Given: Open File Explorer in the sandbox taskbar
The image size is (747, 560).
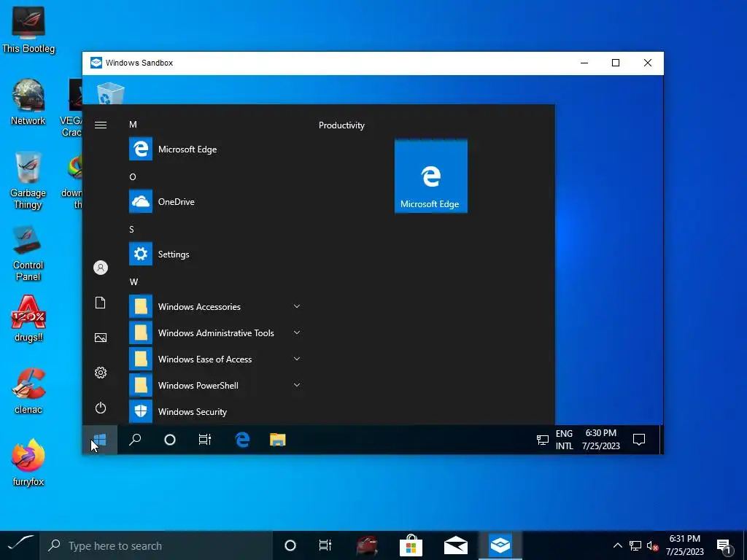Looking at the screenshot, I should tap(278, 440).
